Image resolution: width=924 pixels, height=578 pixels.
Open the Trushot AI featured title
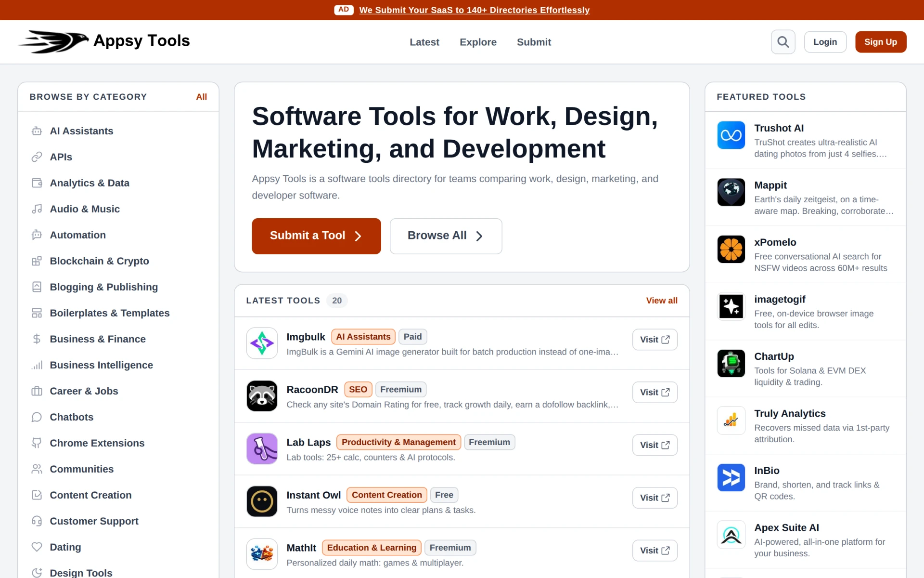click(x=779, y=128)
